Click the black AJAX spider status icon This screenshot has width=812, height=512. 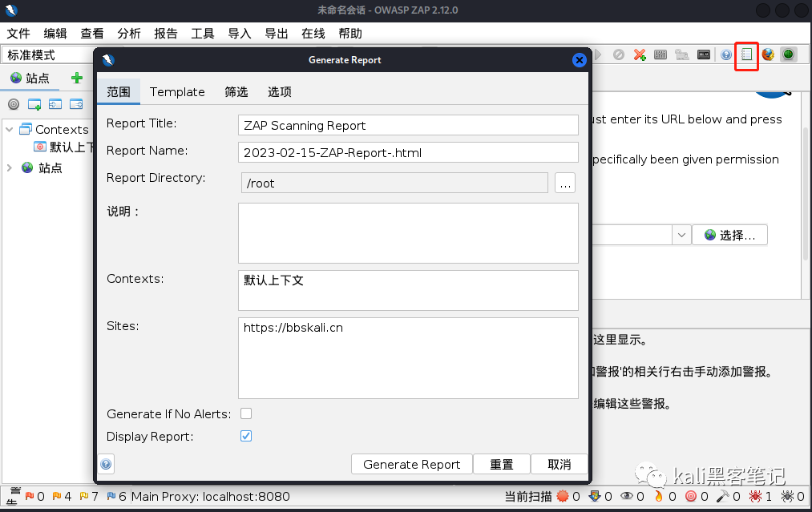click(x=787, y=496)
